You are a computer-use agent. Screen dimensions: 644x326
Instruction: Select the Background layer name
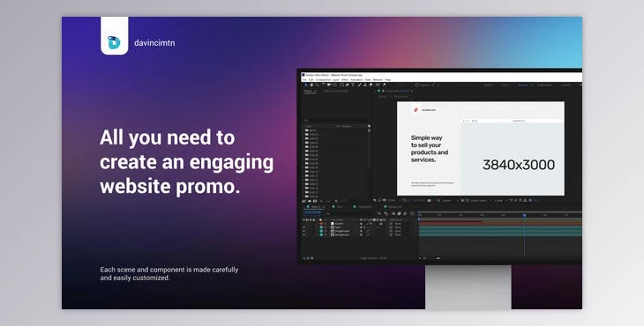pyautogui.click(x=342, y=234)
